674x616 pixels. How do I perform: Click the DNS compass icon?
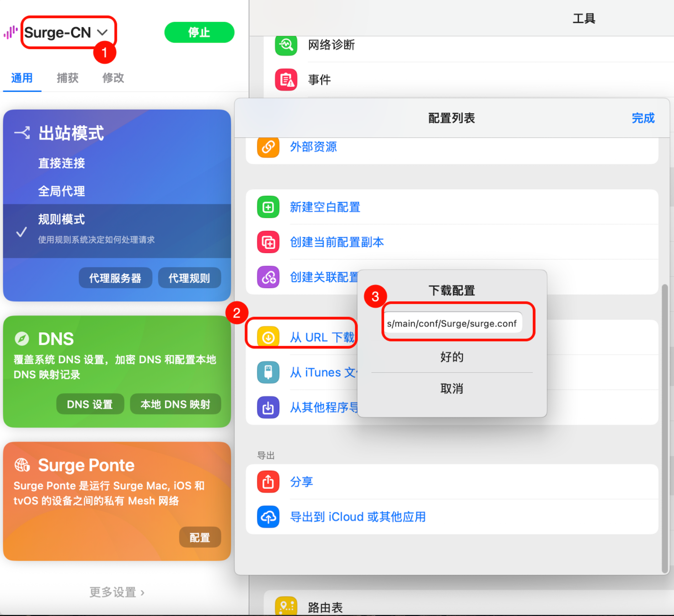(x=22, y=339)
